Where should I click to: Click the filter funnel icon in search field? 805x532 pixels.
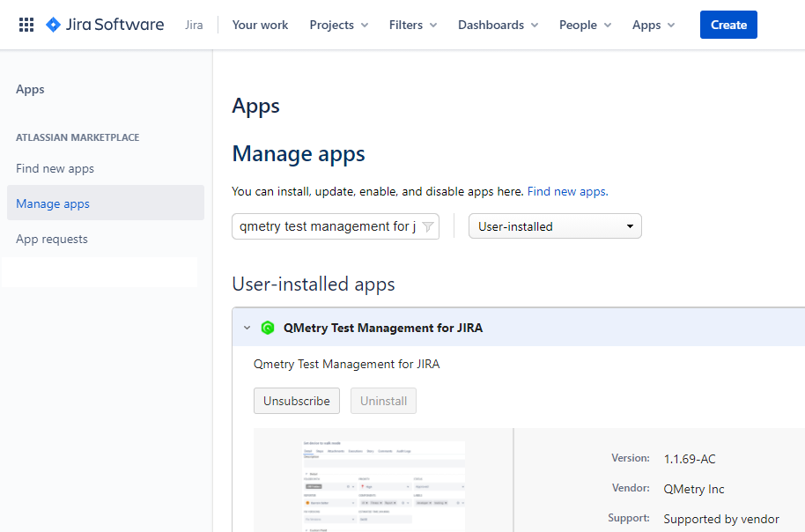click(x=429, y=226)
